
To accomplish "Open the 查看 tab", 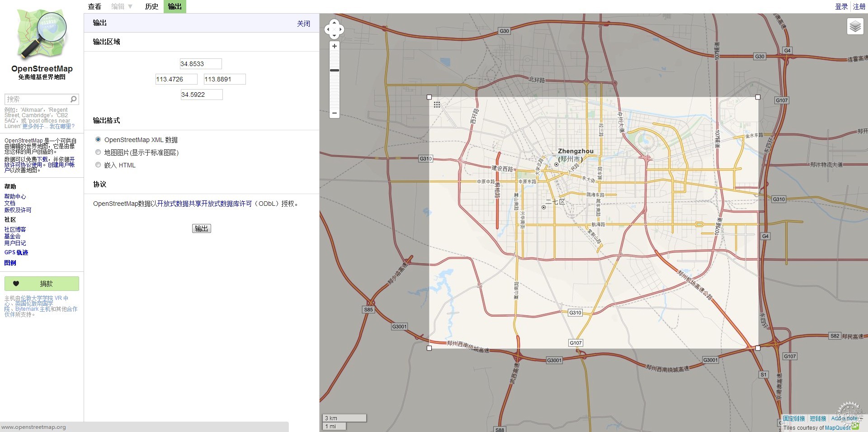I will [x=94, y=6].
